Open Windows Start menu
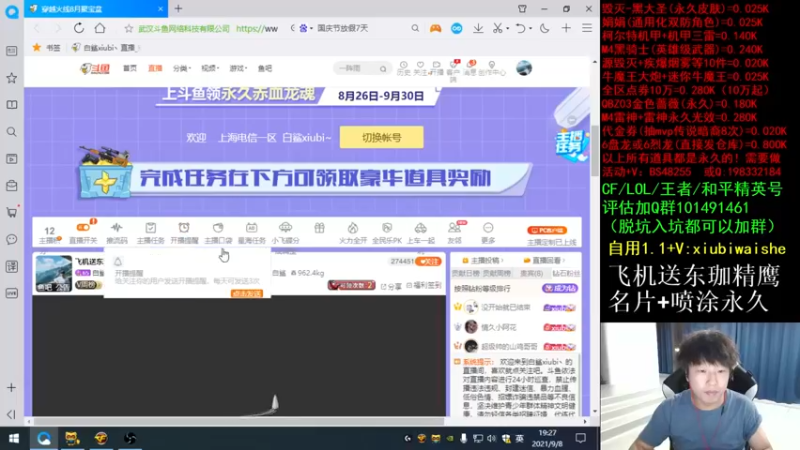This screenshot has height=450, width=800. point(14,438)
